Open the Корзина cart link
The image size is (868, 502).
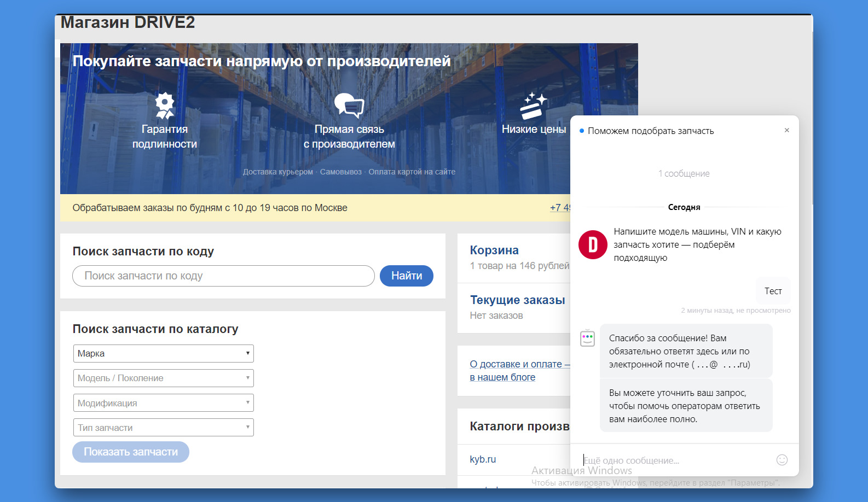[494, 250]
